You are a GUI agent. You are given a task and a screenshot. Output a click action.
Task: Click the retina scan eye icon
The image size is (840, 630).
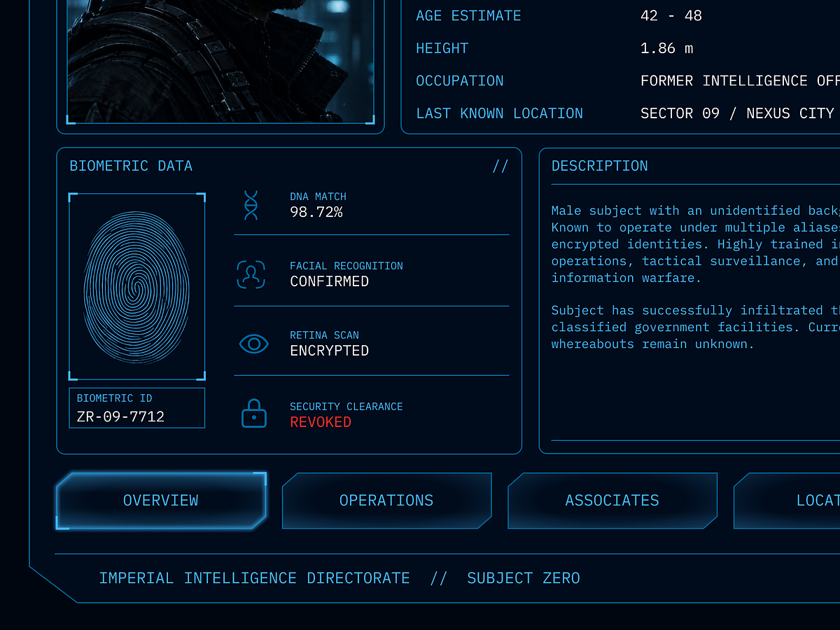(254, 344)
